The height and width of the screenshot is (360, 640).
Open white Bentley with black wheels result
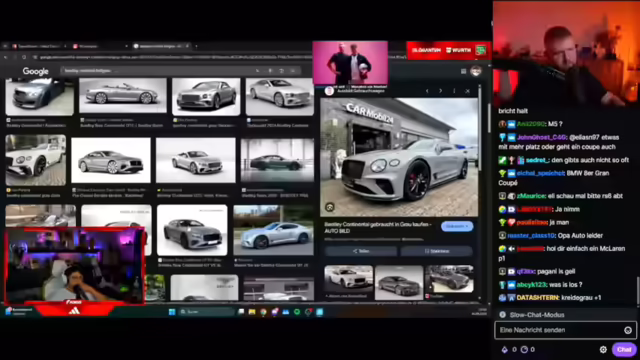click(x=36, y=160)
